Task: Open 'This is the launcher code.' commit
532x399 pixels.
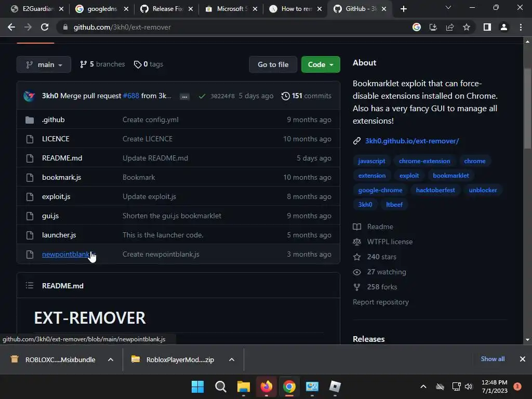Action: click(163, 235)
